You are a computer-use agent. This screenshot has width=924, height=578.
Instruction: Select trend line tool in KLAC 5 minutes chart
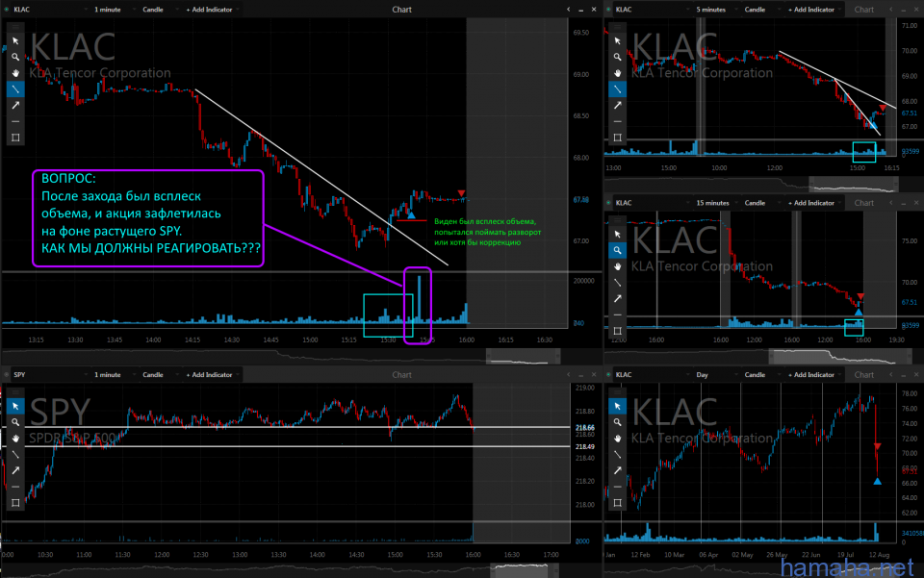point(617,88)
